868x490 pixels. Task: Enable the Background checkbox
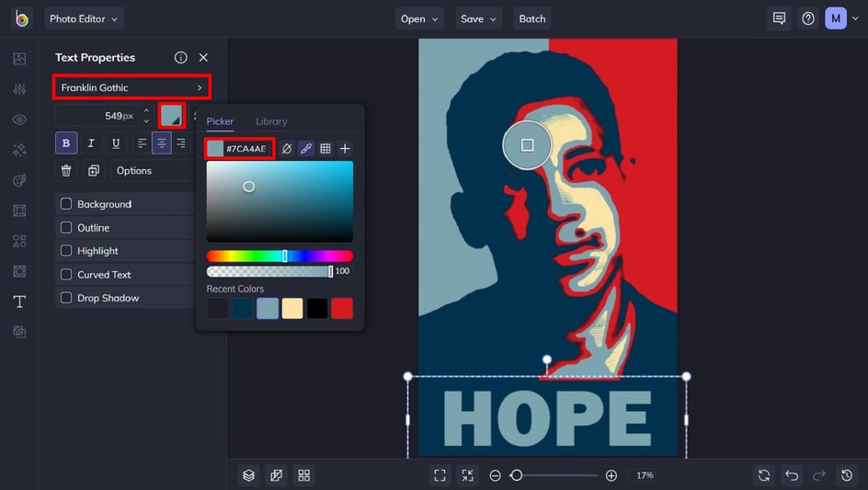(66, 204)
